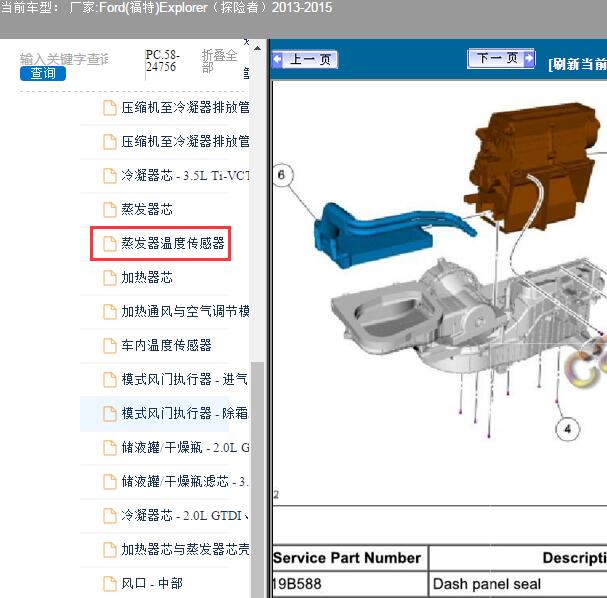The image size is (607, 598).
Task: Click the 折叠全部 collapse-all link
Action: pos(219,61)
